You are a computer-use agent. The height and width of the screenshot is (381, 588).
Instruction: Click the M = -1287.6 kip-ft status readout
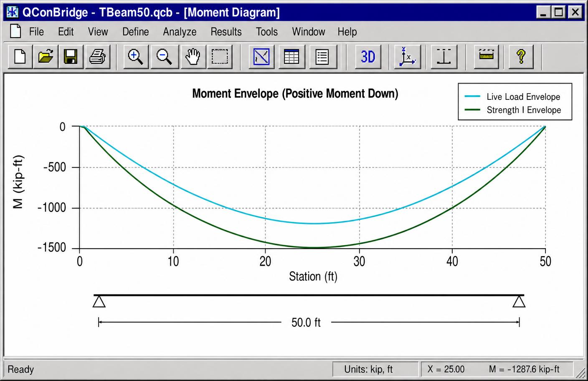[x=524, y=369]
